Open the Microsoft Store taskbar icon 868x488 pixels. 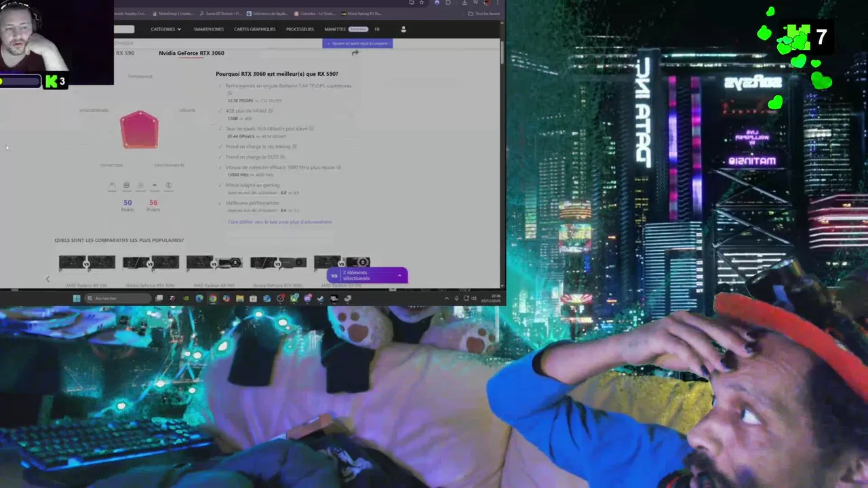(253, 298)
